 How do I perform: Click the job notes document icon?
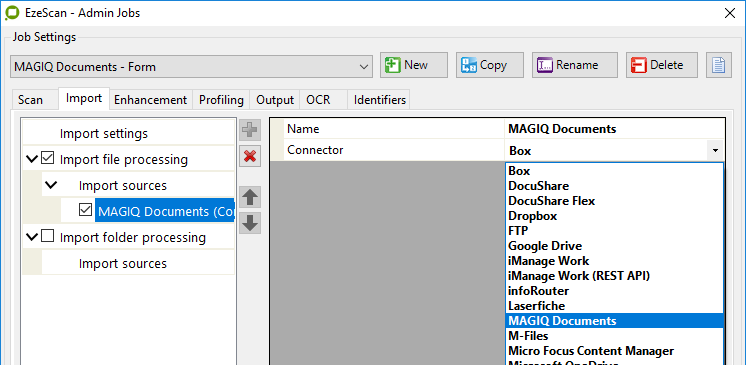(718, 65)
